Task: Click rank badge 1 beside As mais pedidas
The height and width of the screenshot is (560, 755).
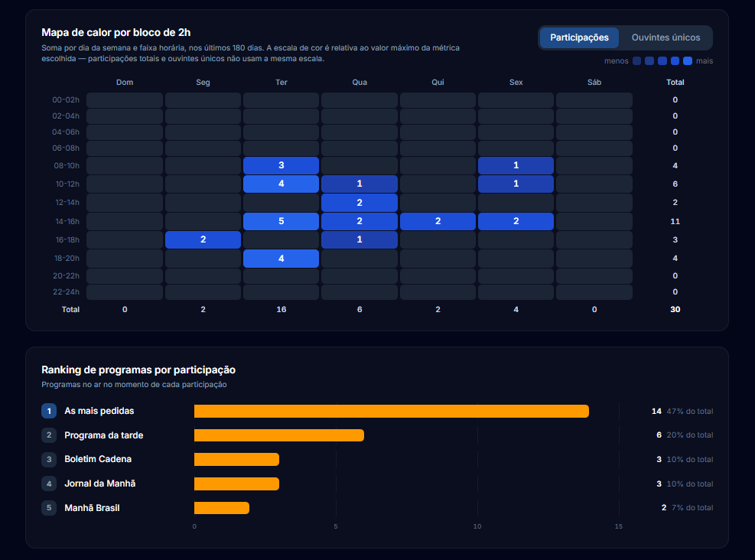Action: [x=49, y=411]
